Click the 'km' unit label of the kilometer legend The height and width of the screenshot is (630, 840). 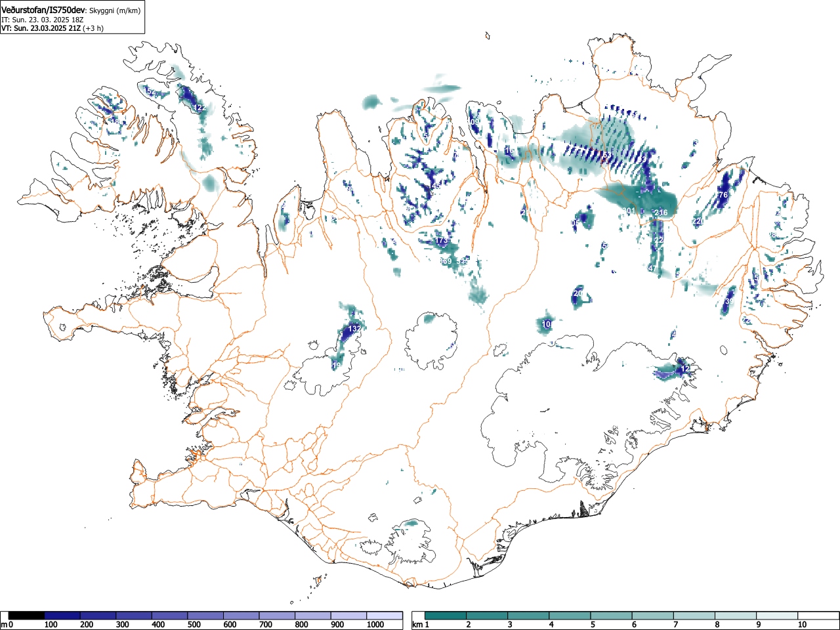417,625
